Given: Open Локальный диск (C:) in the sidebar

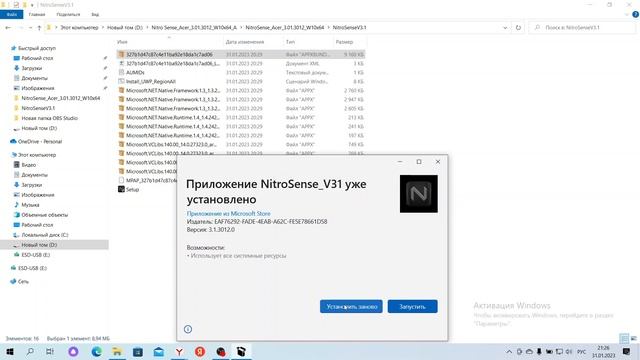Looking at the screenshot, I should click(x=44, y=235).
